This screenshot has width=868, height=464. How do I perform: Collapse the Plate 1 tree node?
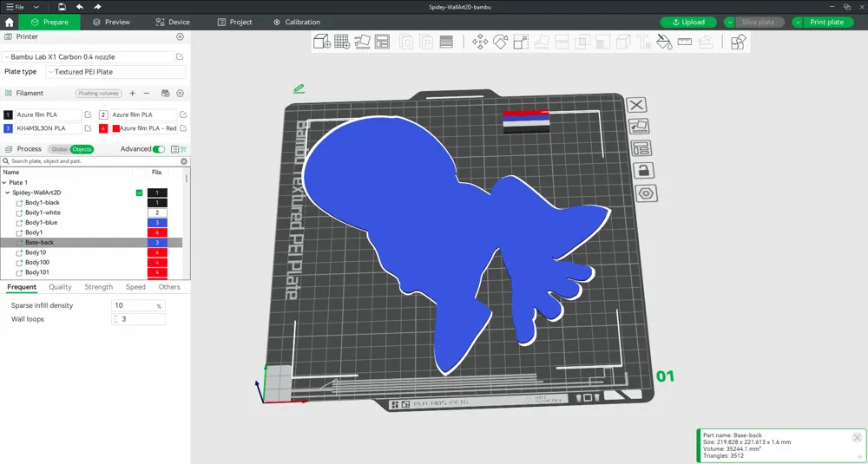pos(4,182)
